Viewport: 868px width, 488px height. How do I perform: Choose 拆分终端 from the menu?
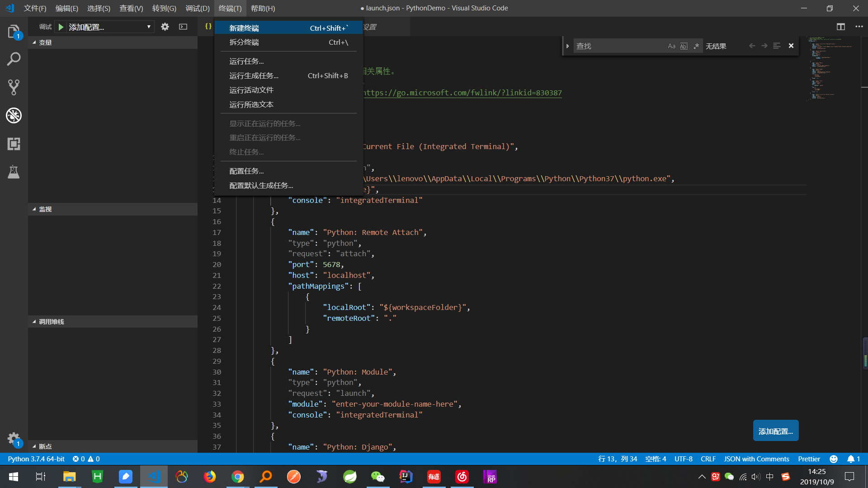[x=288, y=42]
